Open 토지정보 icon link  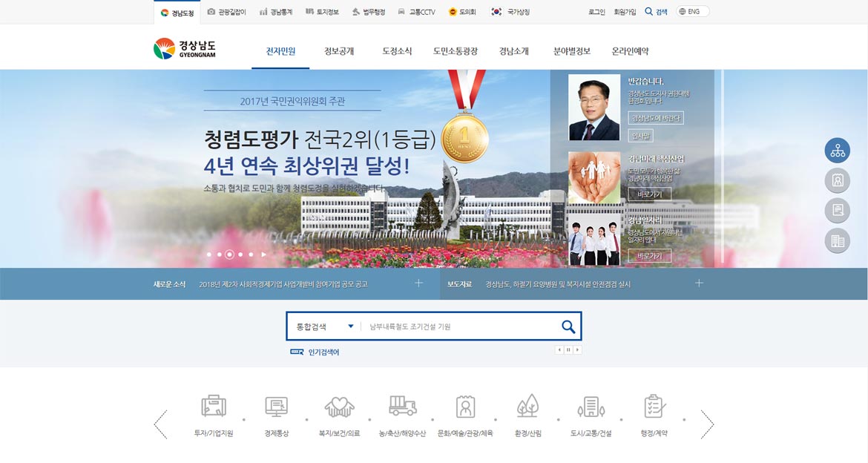[x=322, y=12]
